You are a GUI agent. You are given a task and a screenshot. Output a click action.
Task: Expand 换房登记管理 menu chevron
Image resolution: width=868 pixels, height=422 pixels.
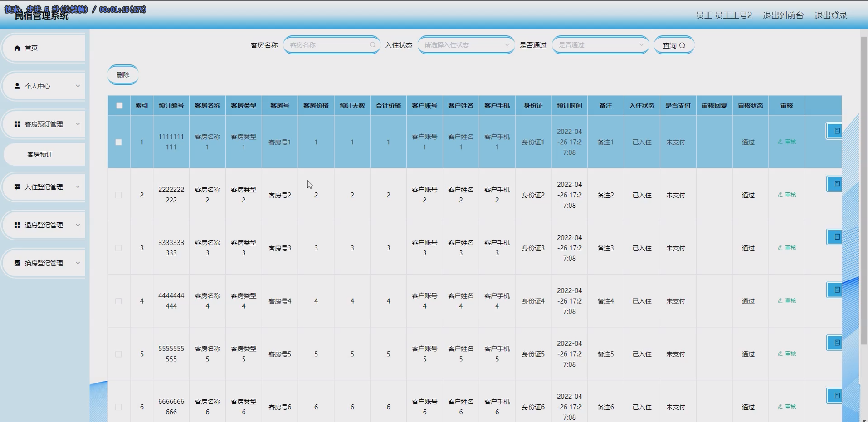pos(78,263)
